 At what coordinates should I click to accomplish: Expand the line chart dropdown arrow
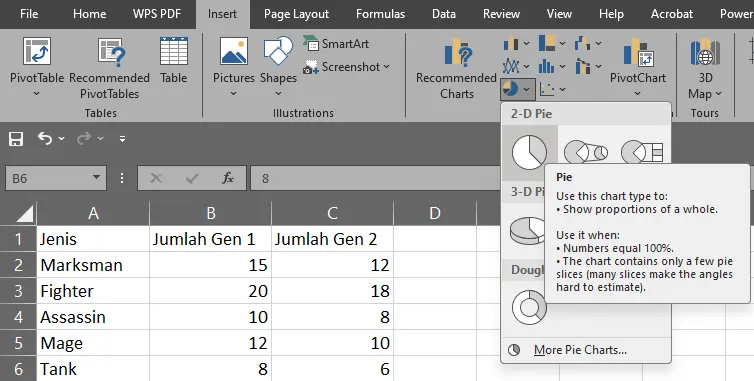coord(527,66)
